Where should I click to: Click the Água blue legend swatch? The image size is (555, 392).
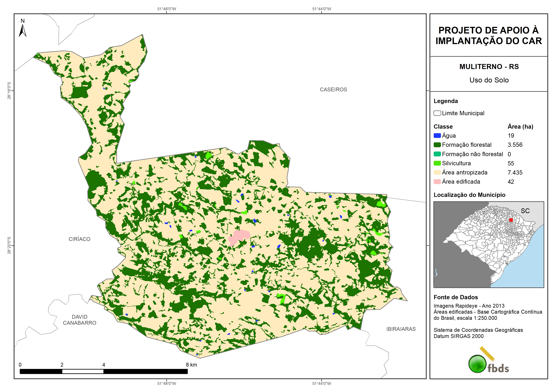[437, 136]
